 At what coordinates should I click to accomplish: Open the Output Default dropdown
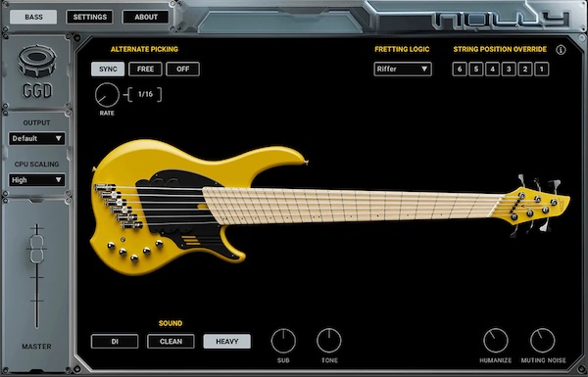37,139
